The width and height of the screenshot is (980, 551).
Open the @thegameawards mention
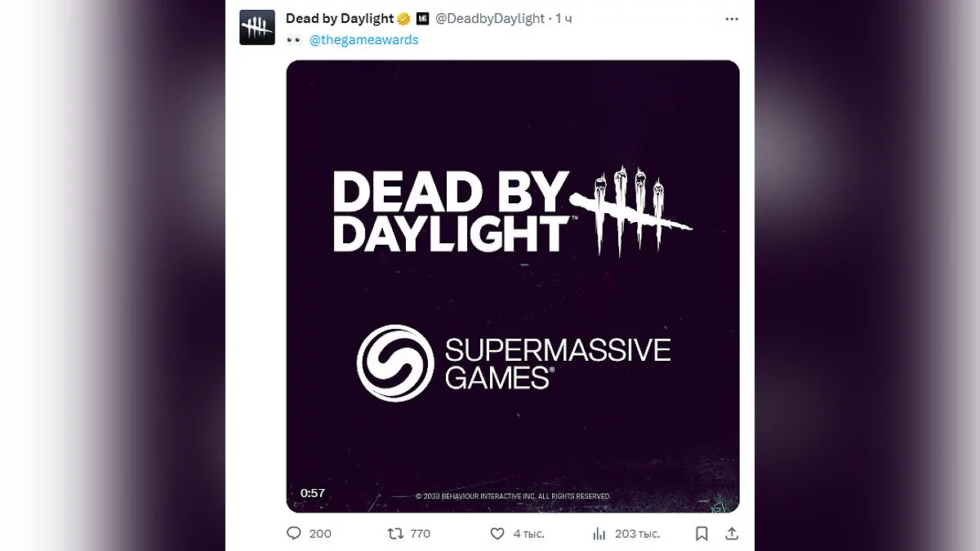(x=364, y=39)
